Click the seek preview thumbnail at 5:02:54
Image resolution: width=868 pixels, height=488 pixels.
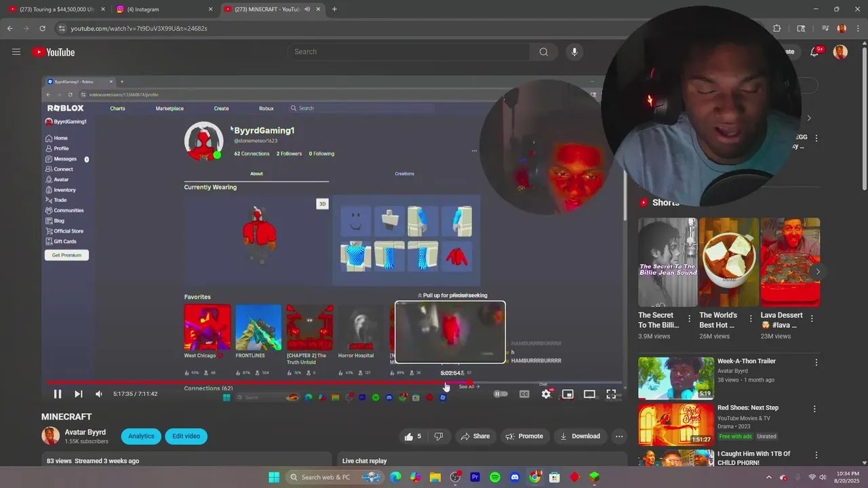click(450, 332)
